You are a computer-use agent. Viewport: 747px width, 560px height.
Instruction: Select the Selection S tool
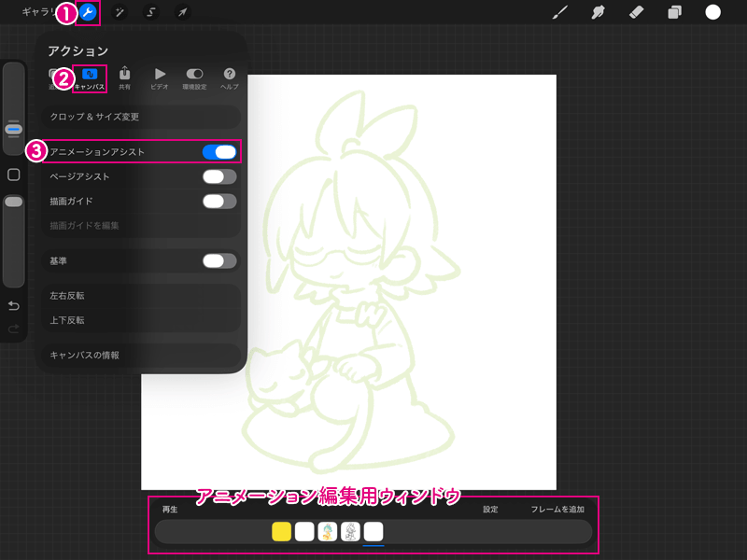tap(151, 12)
